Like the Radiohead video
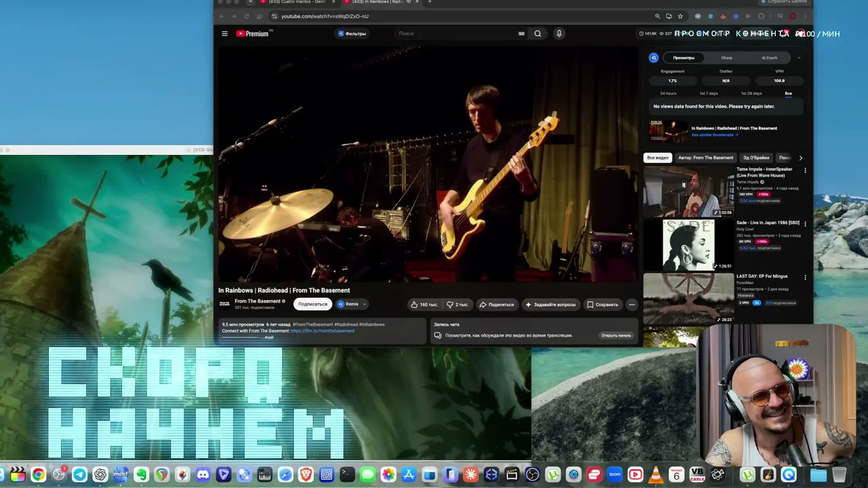Image resolution: width=868 pixels, height=488 pixels. 424,304
